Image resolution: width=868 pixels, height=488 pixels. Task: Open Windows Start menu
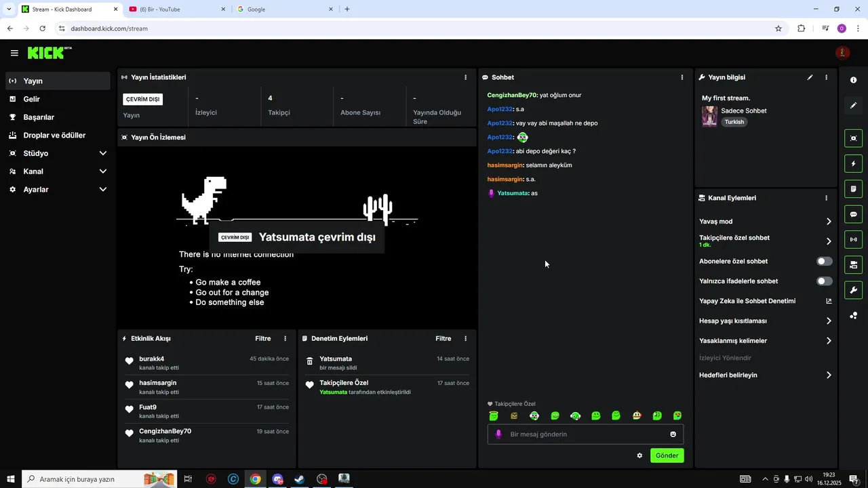(x=10, y=479)
